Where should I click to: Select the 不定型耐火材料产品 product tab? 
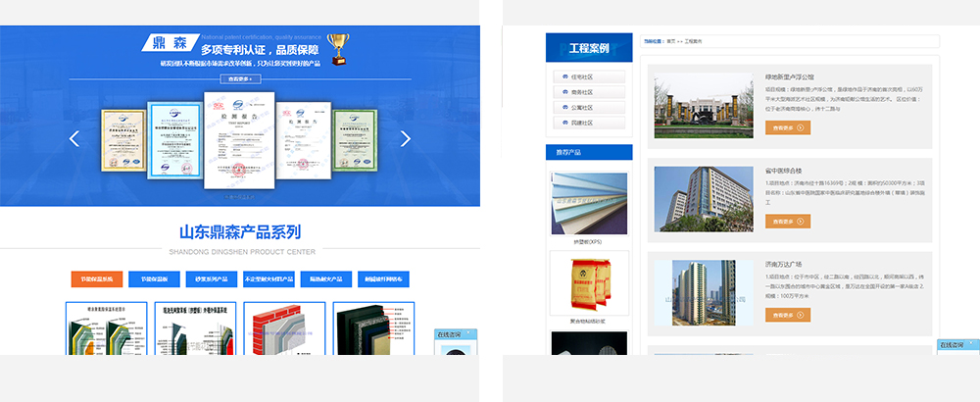click(x=269, y=279)
